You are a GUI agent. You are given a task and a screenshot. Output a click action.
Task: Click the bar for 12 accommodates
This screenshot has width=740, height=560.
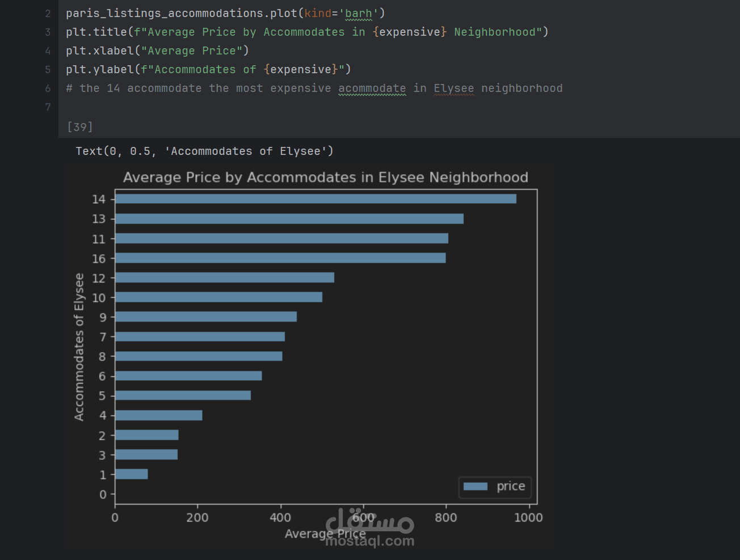click(x=225, y=277)
